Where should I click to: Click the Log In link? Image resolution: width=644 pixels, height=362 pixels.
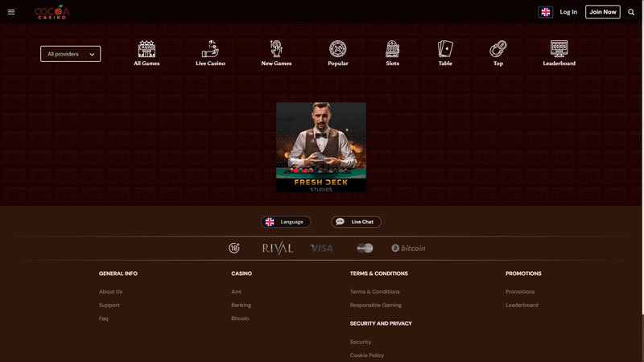point(568,12)
